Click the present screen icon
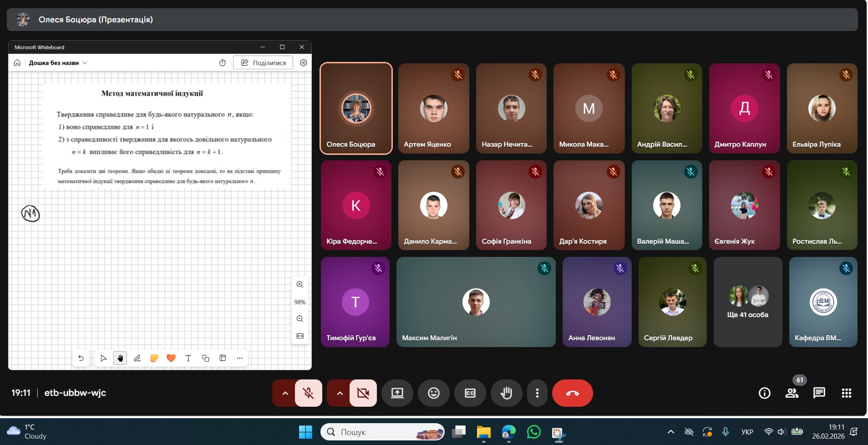This screenshot has width=868, height=445. pyautogui.click(x=397, y=393)
